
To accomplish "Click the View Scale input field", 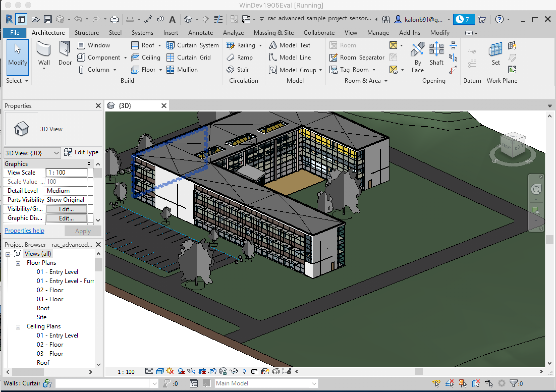I will [x=66, y=173].
